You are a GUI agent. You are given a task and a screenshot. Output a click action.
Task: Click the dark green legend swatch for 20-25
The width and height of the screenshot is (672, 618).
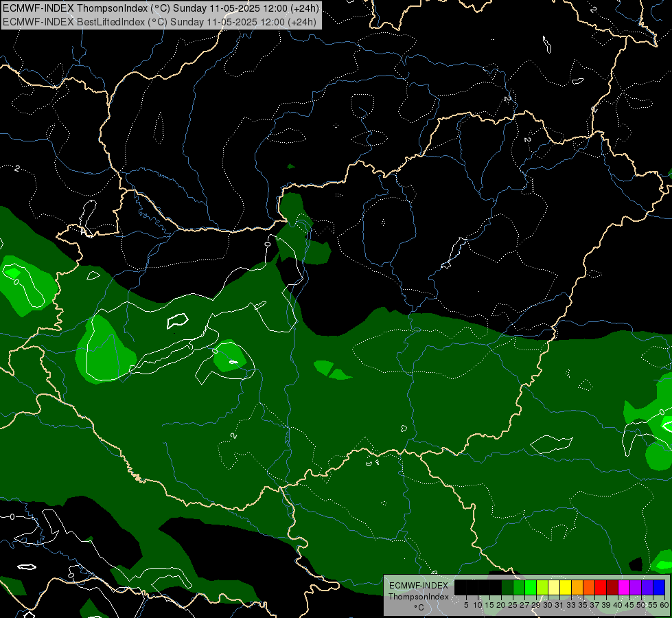coord(507,587)
